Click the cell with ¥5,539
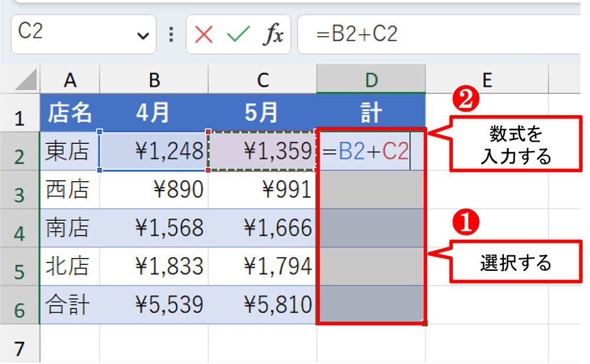 pos(154,305)
